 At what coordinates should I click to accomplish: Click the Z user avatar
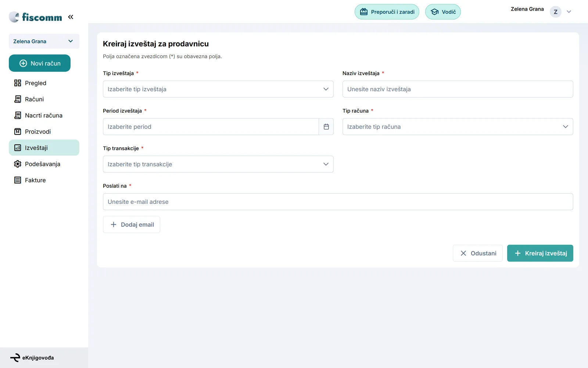coord(556,12)
